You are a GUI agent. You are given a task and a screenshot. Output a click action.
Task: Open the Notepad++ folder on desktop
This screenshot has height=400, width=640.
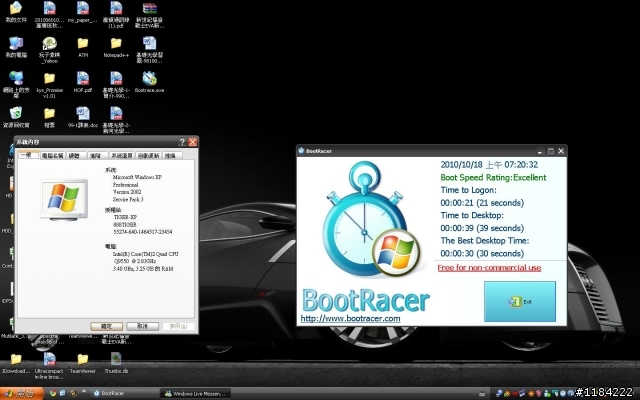[x=116, y=47]
